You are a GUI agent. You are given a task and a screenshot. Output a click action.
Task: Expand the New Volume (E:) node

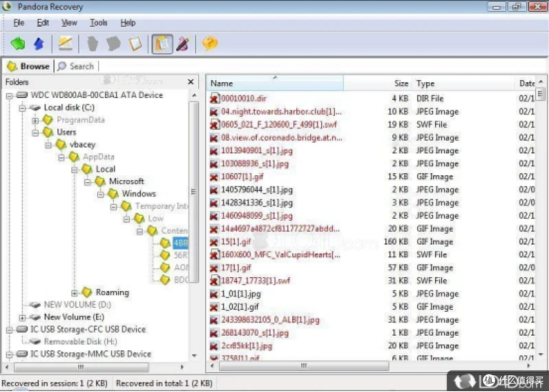(x=22, y=317)
